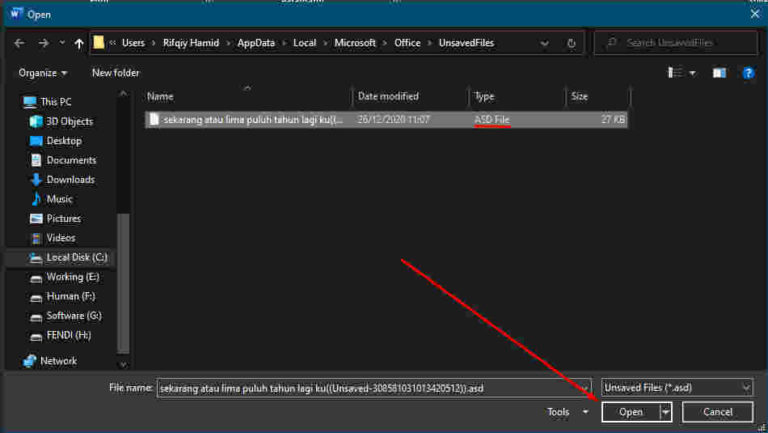Sort by the Name column header
Image resolution: width=768 pixels, height=433 pixels.
coord(160,96)
